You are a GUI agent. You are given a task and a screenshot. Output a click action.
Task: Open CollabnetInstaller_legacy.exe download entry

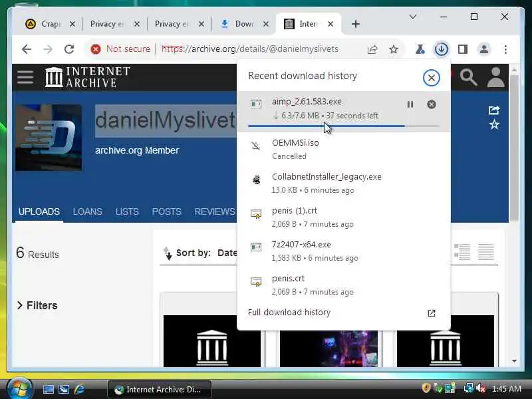[x=344, y=184]
